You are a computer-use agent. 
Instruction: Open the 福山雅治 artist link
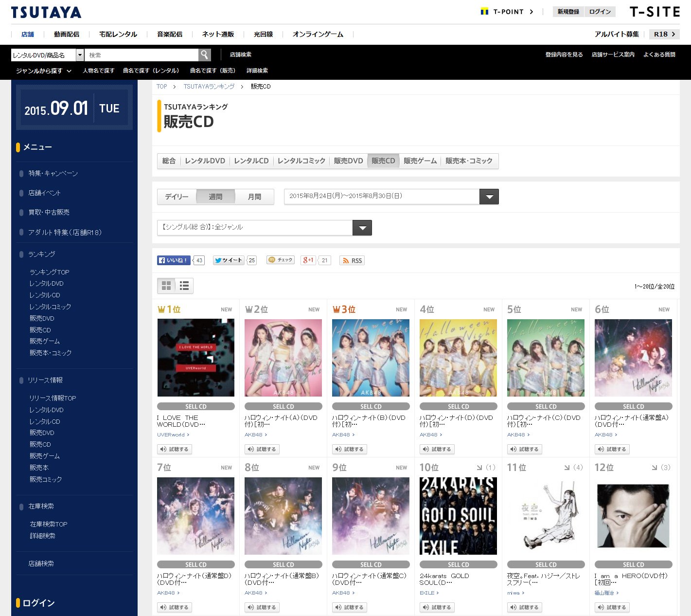tap(606, 593)
